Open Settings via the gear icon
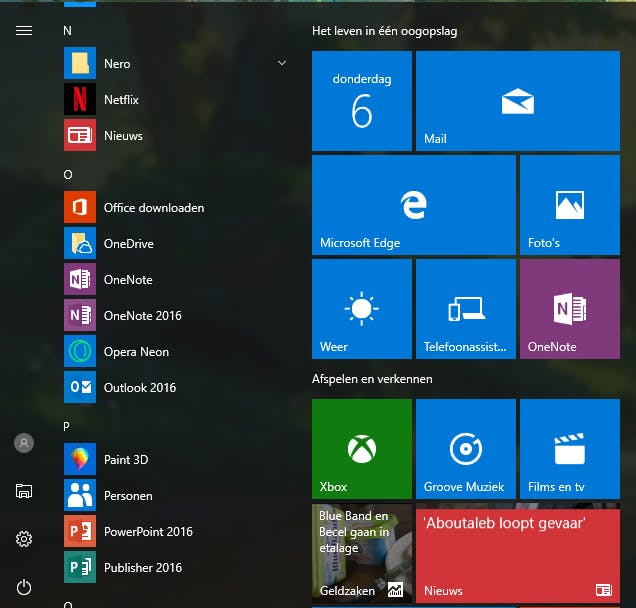 pos(24,539)
